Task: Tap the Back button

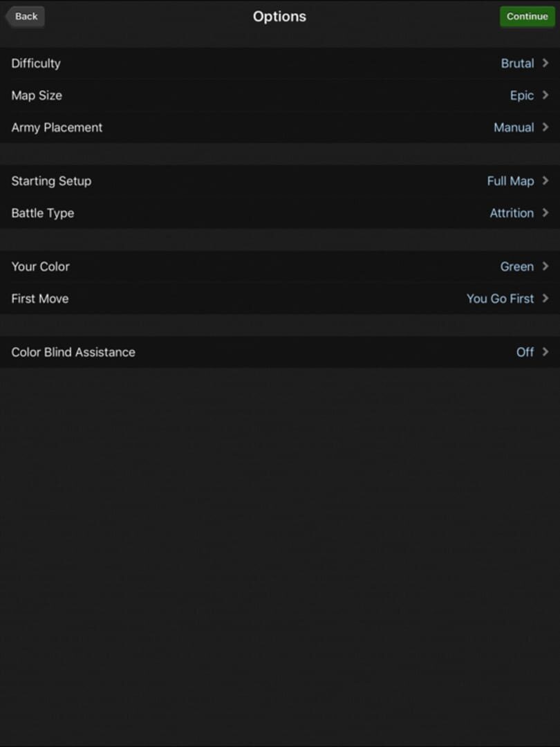Action: click(26, 17)
